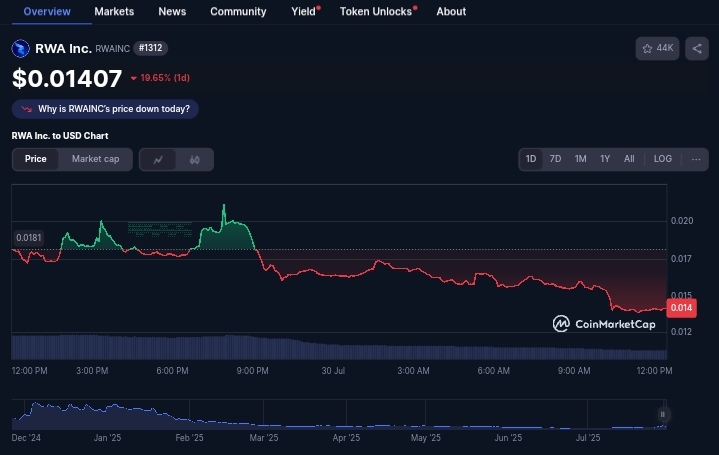
Task: Click Jan '25 on the history timeline
Action: click(107, 438)
